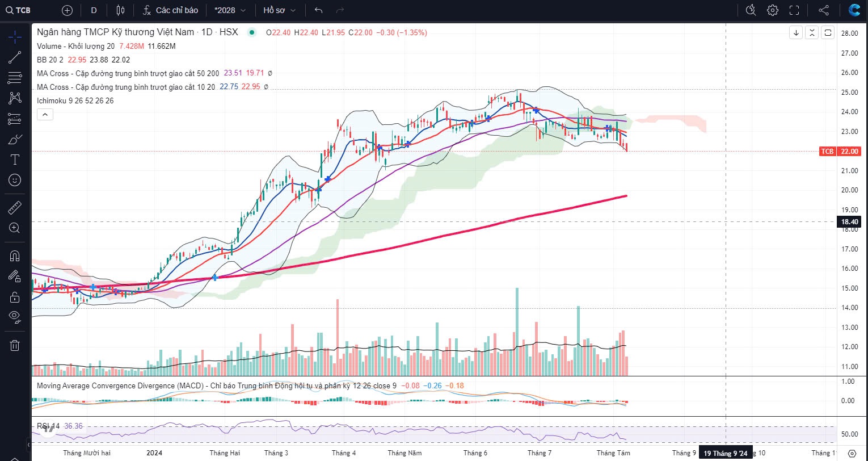Select the trend line drawing tool

[15, 57]
